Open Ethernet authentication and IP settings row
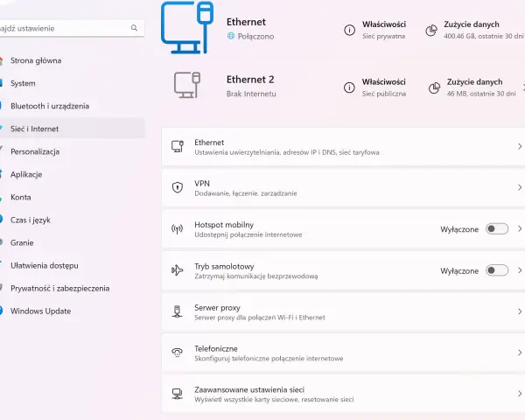 click(343, 147)
